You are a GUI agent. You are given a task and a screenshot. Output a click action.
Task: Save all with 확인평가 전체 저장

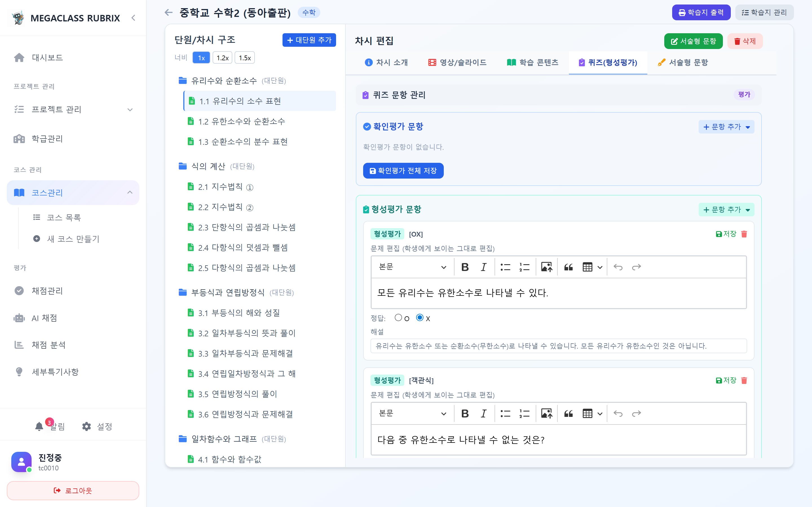pyautogui.click(x=403, y=171)
